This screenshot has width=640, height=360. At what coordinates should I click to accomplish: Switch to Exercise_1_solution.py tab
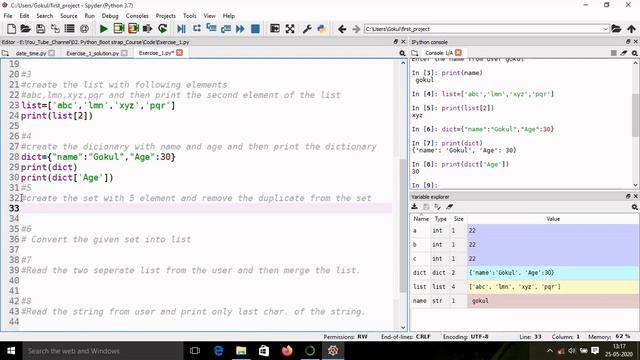point(92,53)
